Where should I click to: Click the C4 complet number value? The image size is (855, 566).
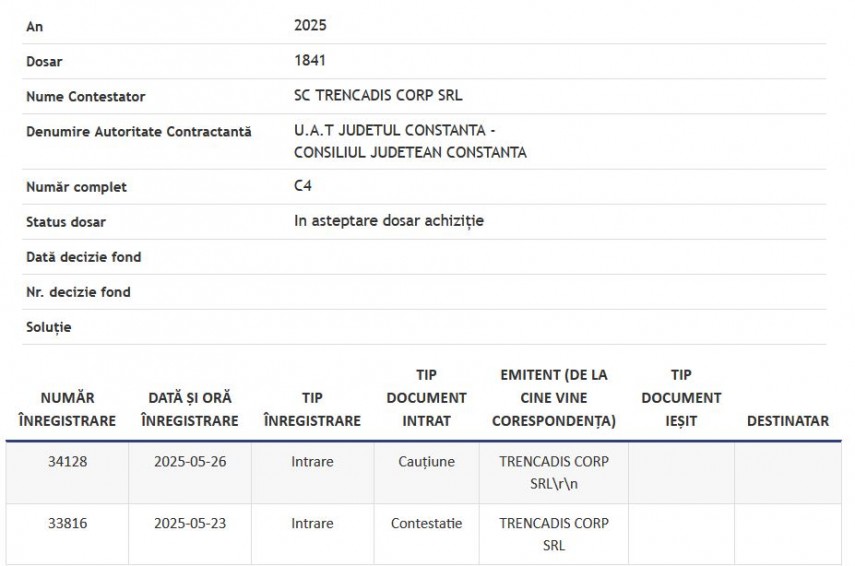[x=303, y=185]
